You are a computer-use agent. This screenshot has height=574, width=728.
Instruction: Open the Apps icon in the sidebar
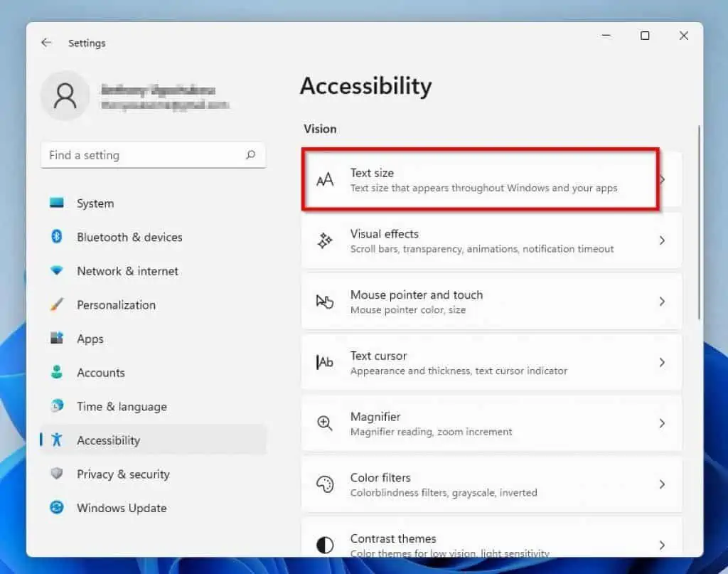point(57,338)
